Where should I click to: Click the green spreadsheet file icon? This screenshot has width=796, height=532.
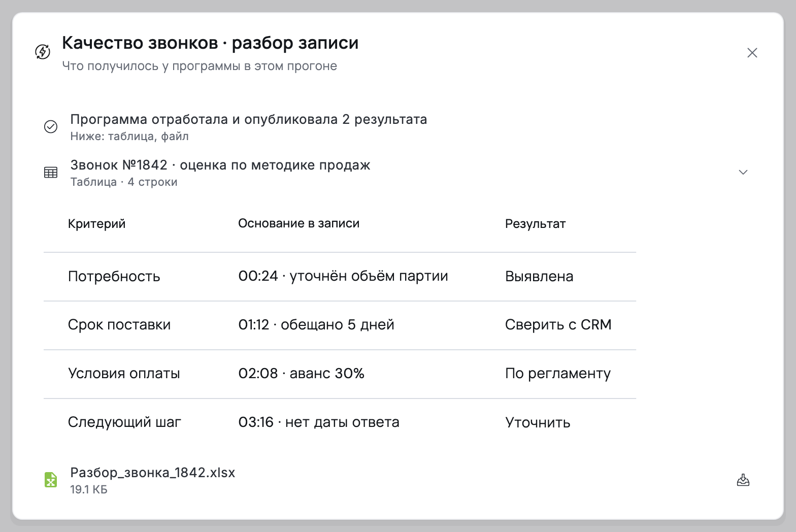coord(51,480)
